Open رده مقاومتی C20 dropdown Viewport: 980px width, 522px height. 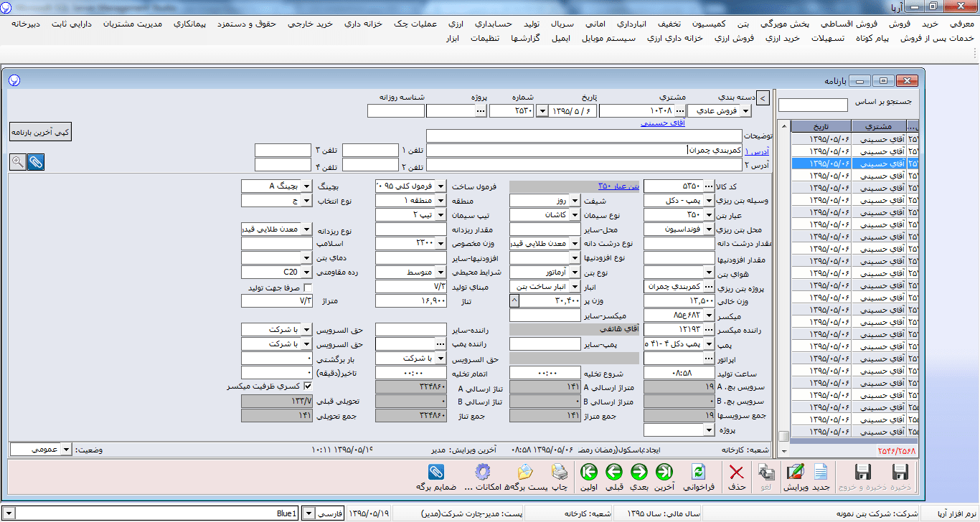[307, 272]
